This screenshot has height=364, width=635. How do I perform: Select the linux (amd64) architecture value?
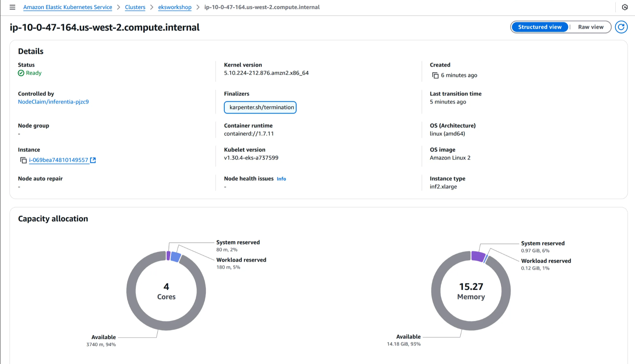coord(447,134)
